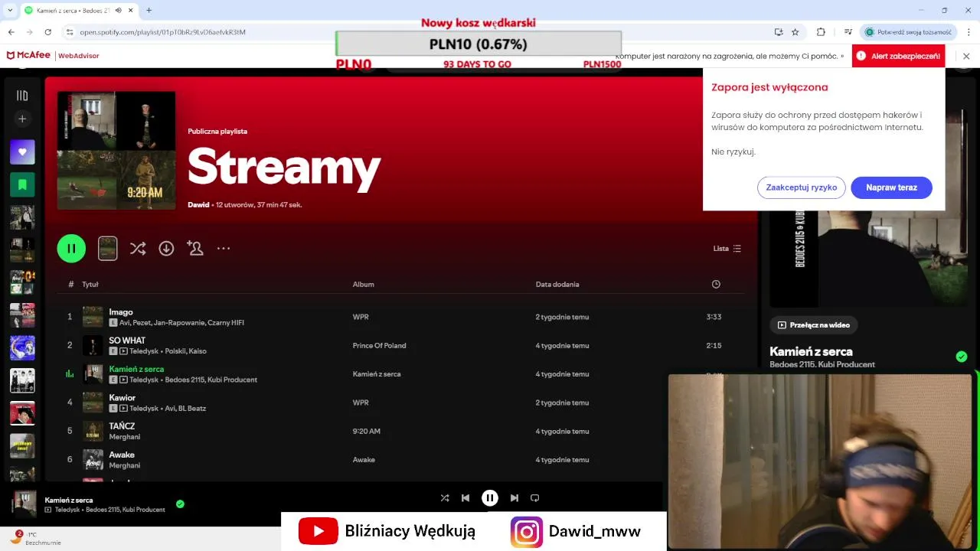This screenshot has height=551, width=980.
Task: Click the red Alert zabezpieczeń! banner
Action: 898,56
